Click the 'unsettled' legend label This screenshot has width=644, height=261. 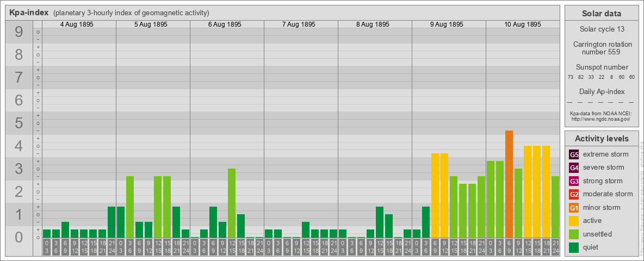[598, 234]
